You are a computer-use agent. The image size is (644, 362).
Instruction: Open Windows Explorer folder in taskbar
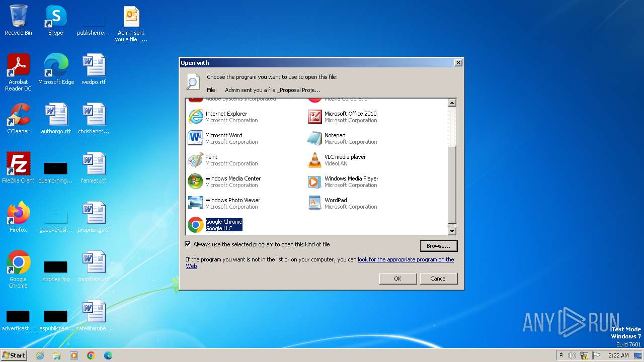click(57, 355)
